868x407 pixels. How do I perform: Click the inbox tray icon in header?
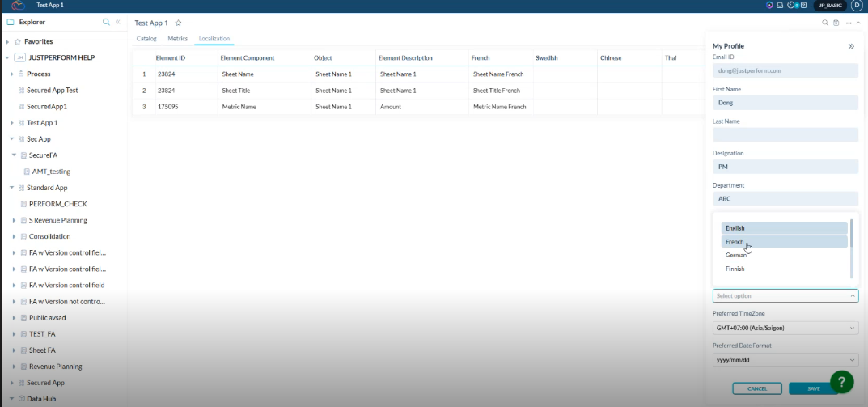coord(780,6)
